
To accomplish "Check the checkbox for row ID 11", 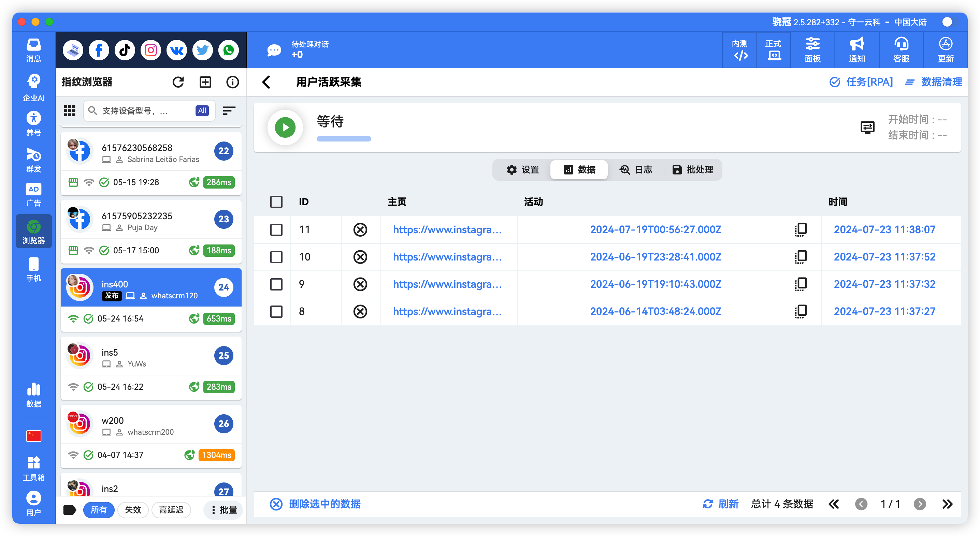I will [276, 229].
